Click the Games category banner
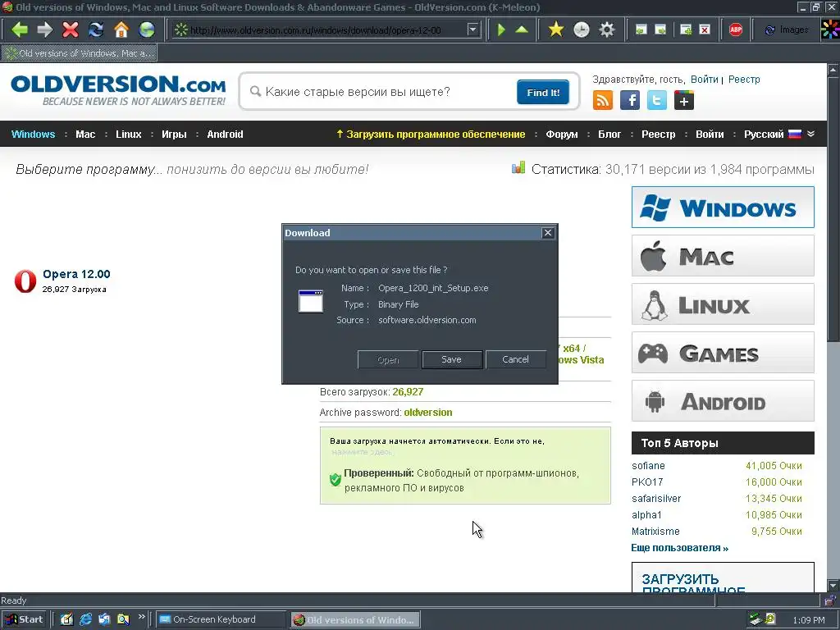This screenshot has height=630, width=840. [x=723, y=353]
